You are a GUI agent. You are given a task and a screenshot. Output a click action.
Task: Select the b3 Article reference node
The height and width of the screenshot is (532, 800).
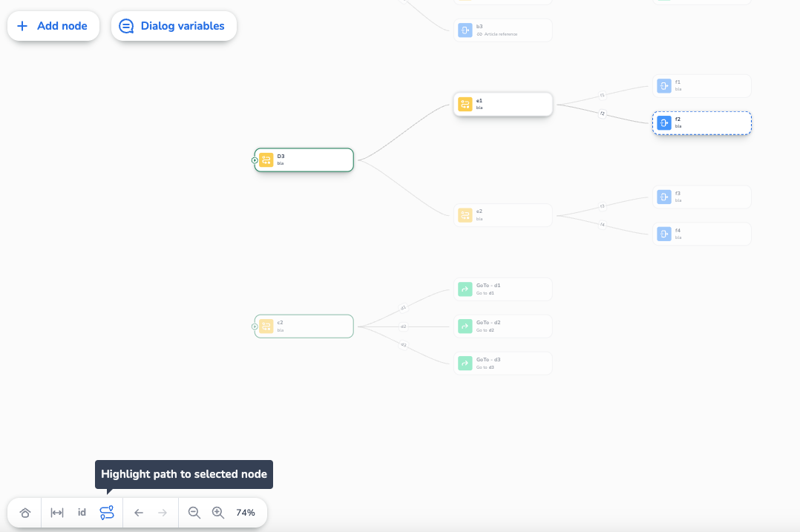click(x=503, y=30)
